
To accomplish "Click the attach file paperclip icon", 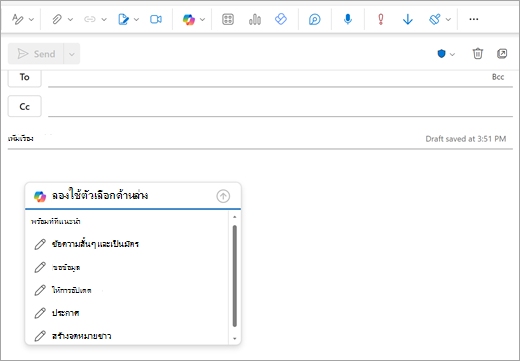I will [57, 19].
